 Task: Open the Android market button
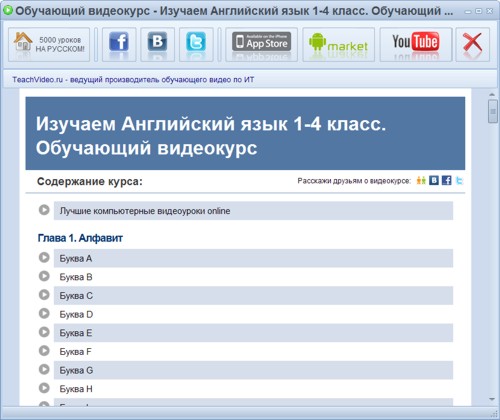point(338,45)
